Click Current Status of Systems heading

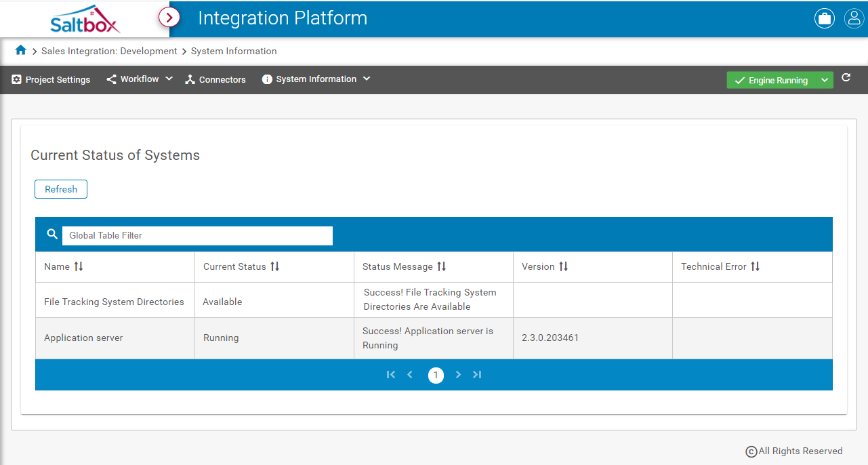coord(115,155)
